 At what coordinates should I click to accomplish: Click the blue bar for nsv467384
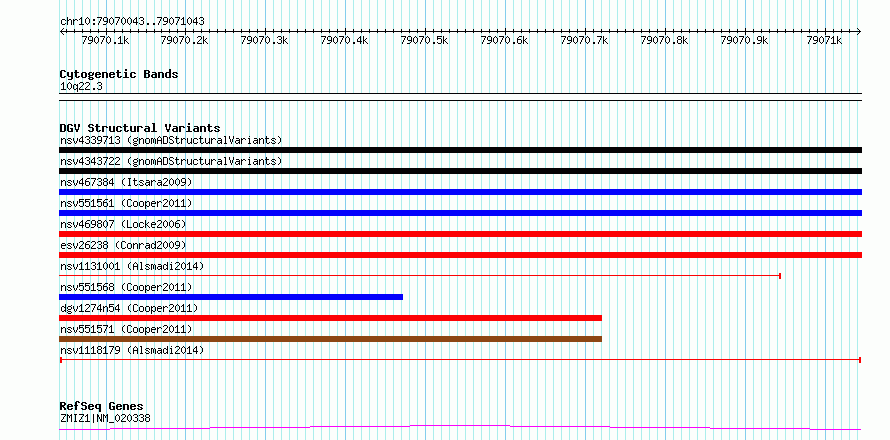click(x=460, y=192)
